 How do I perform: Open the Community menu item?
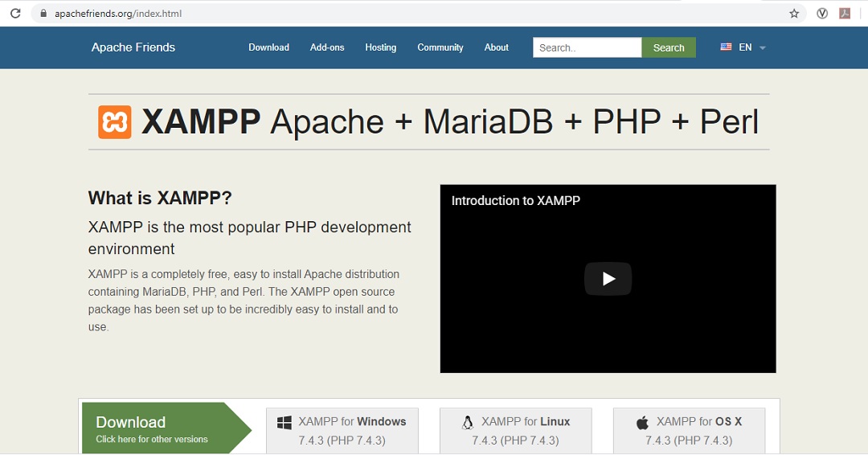tap(440, 47)
